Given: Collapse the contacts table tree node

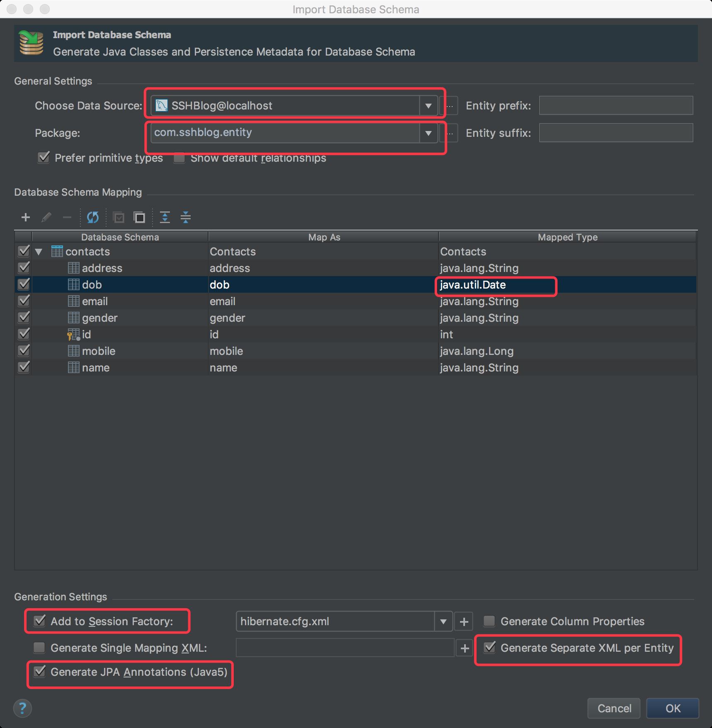Looking at the screenshot, I should coord(39,252).
